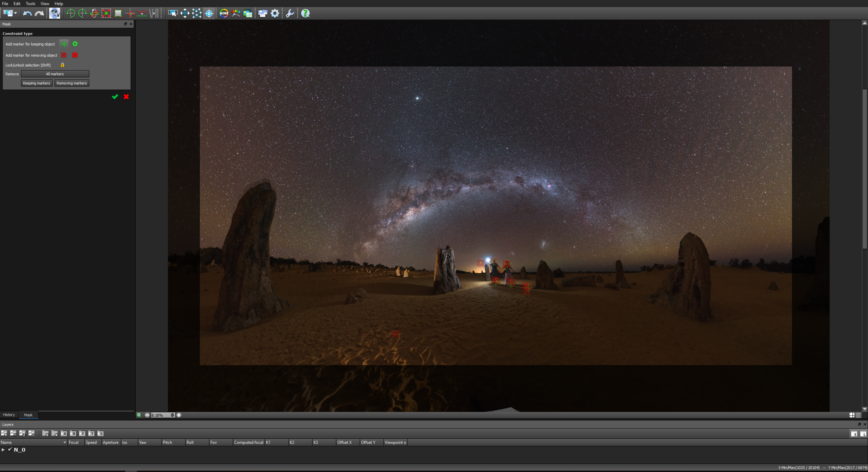Click the new folder icon in Layers
Screen dimensions: 868x472
pyautogui.click(x=45, y=433)
